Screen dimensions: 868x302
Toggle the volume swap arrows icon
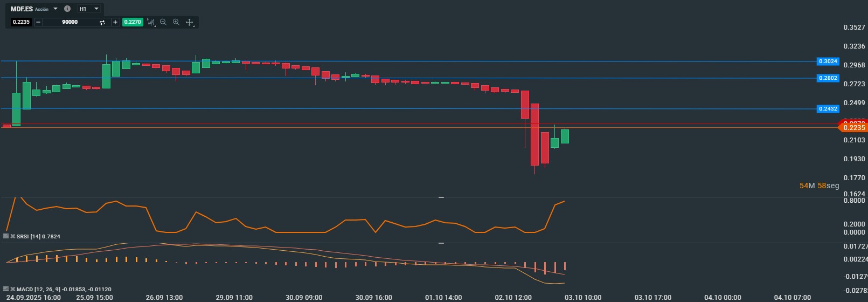[x=102, y=22]
